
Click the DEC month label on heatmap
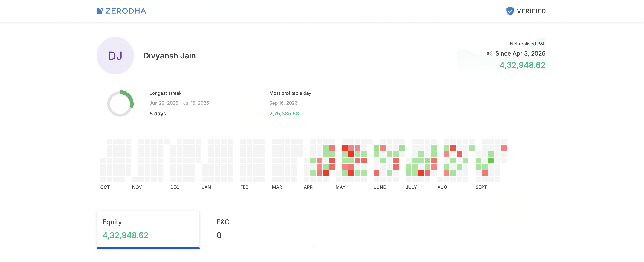(175, 187)
